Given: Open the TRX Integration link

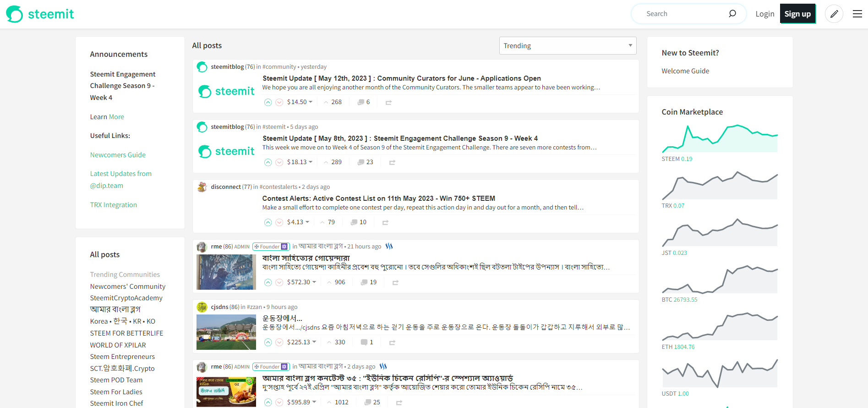Looking at the screenshot, I should coord(114,205).
